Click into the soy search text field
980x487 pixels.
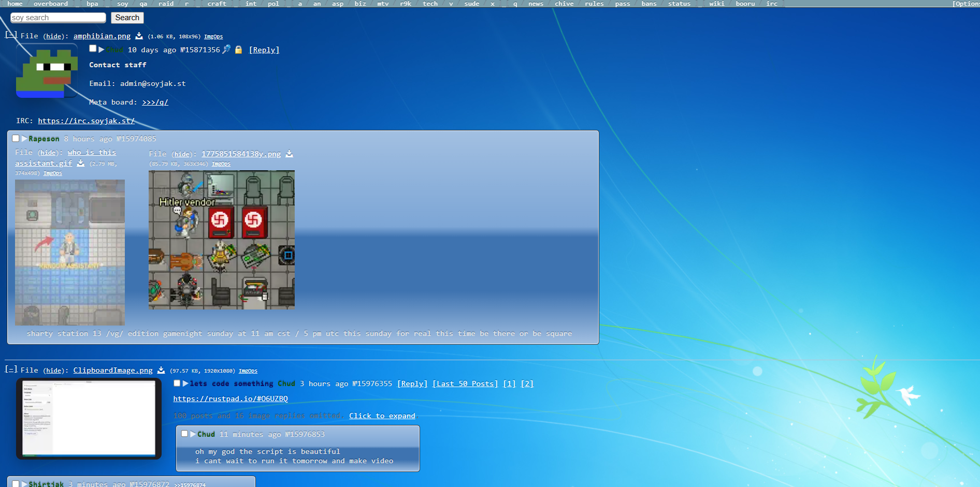[x=58, y=18]
